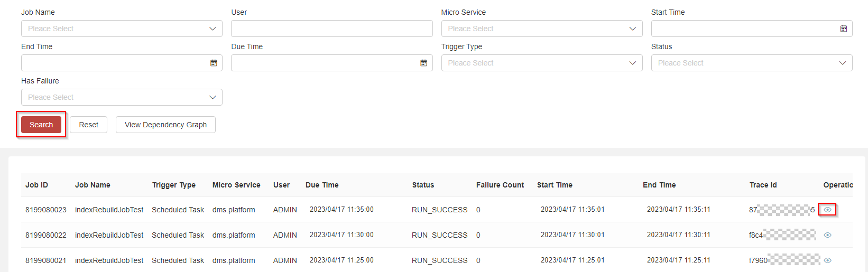Open the Trigger Type dropdown
The width and height of the screenshot is (868, 272).
click(x=541, y=63)
